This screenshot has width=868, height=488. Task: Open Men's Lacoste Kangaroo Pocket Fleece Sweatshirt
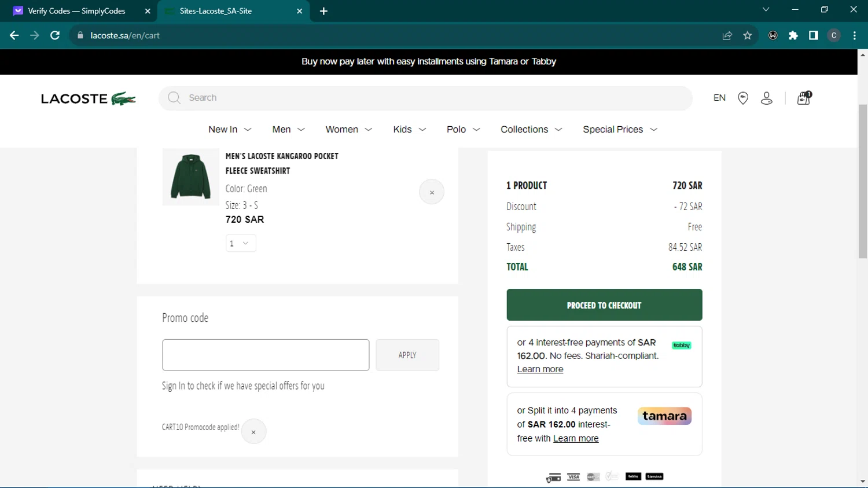click(x=282, y=163)
